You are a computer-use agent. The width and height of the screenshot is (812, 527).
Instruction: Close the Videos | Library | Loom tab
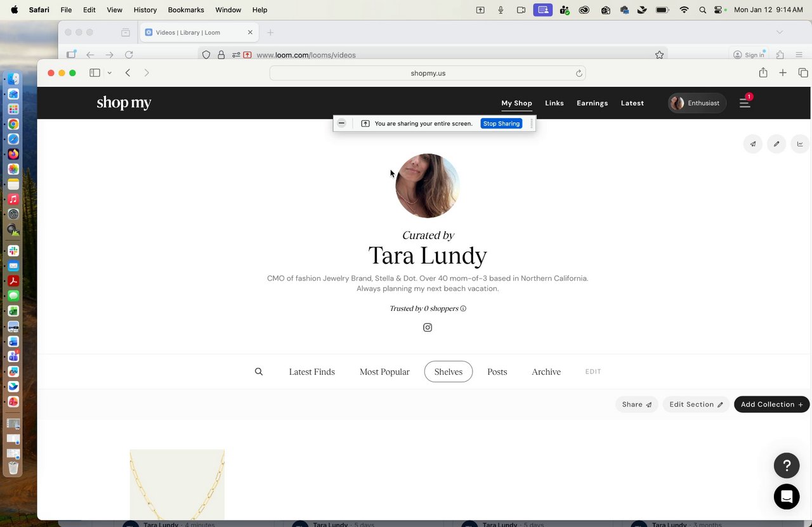(250, 32)
